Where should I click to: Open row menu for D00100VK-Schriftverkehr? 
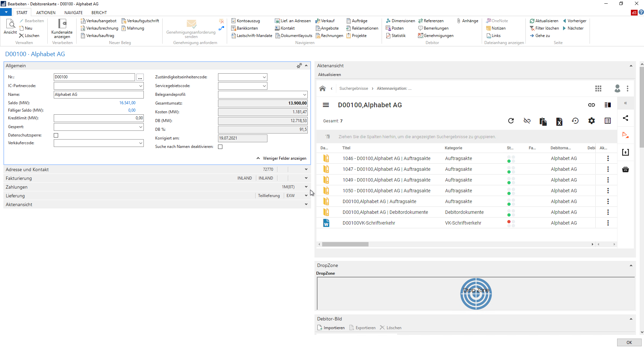(608, 223)
